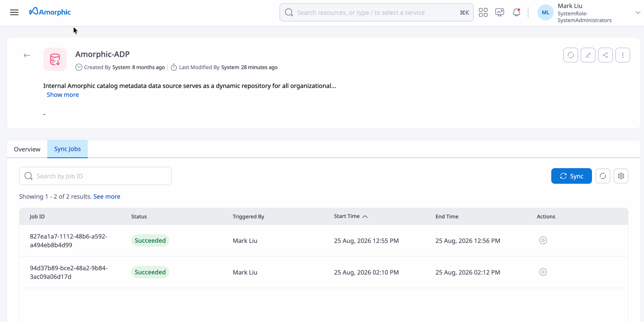Sort by Start Time column

pos(351,216)
